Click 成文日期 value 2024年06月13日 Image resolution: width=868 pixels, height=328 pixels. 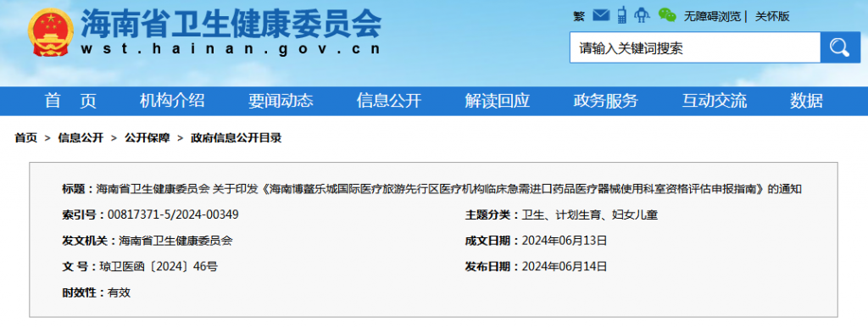pyautogui.click(x=564, y=241)
